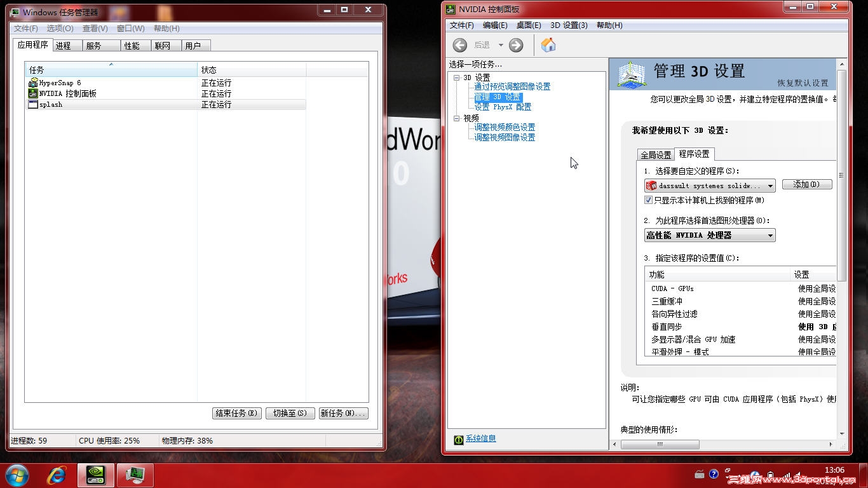This screenshot has width=868, height=488.
Task: Select the 多显示器/混合 GPU 加速 setting row
Action: tap(741, 339)
